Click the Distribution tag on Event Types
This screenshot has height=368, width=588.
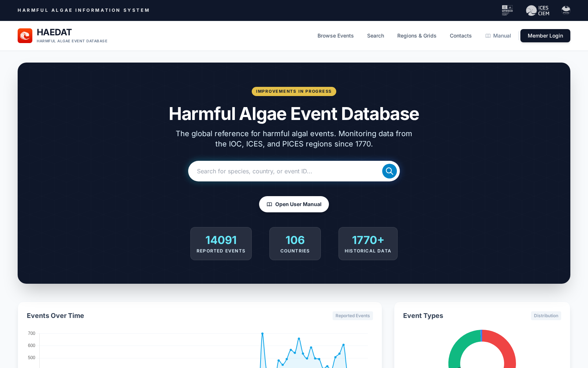(546, 316)
